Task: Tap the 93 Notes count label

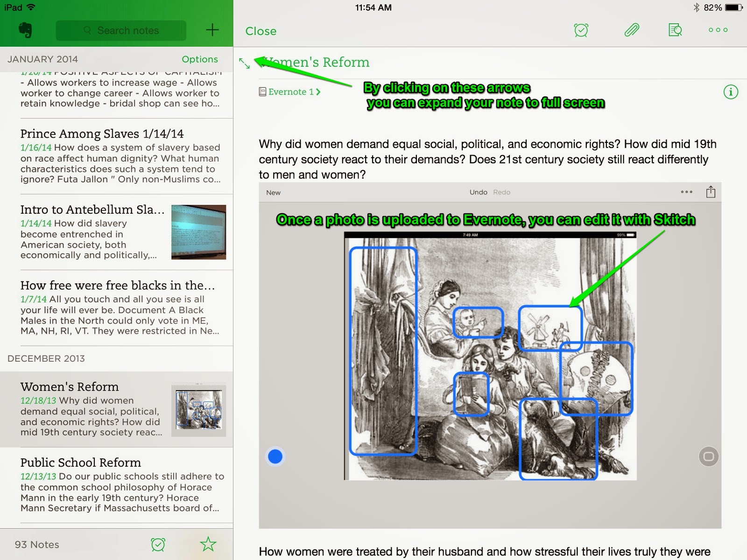Action: (x=37, y=545)
